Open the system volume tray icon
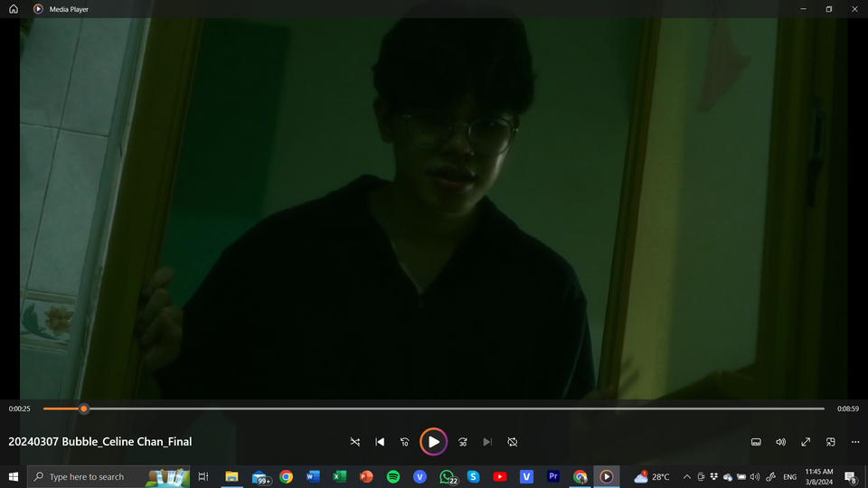Viewport: 868px width, 488px height. pyautogui.click(x=754, y=476)
